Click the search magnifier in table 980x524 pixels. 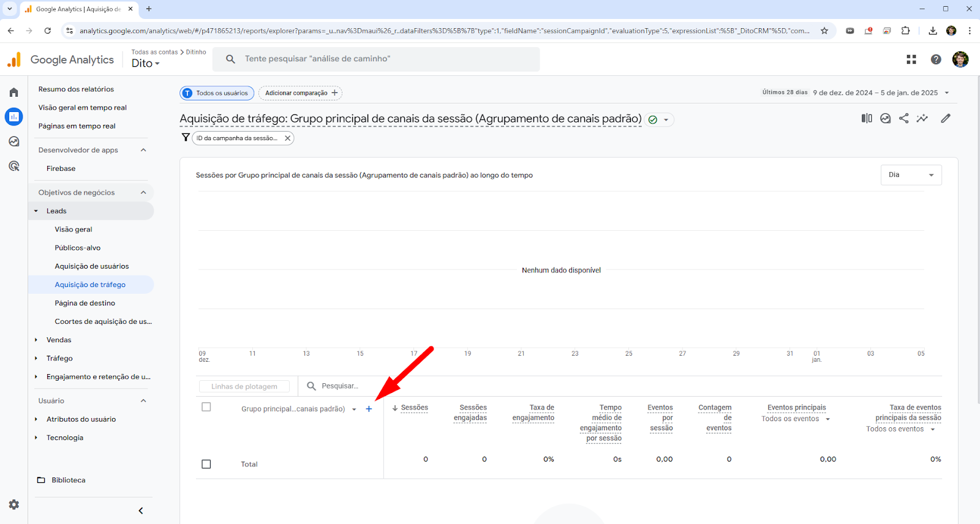pos(311,386)
